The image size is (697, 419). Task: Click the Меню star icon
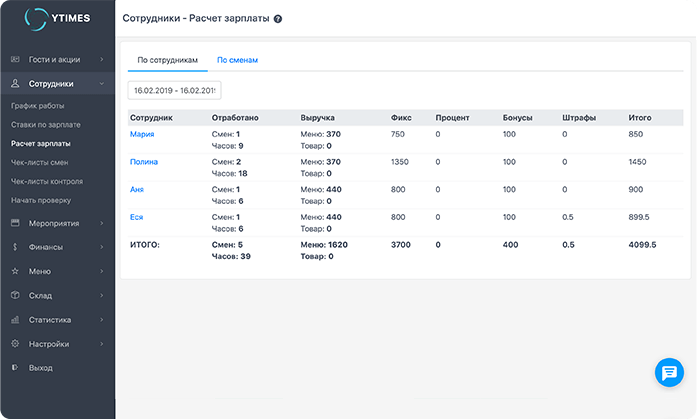tap(15, 271)
